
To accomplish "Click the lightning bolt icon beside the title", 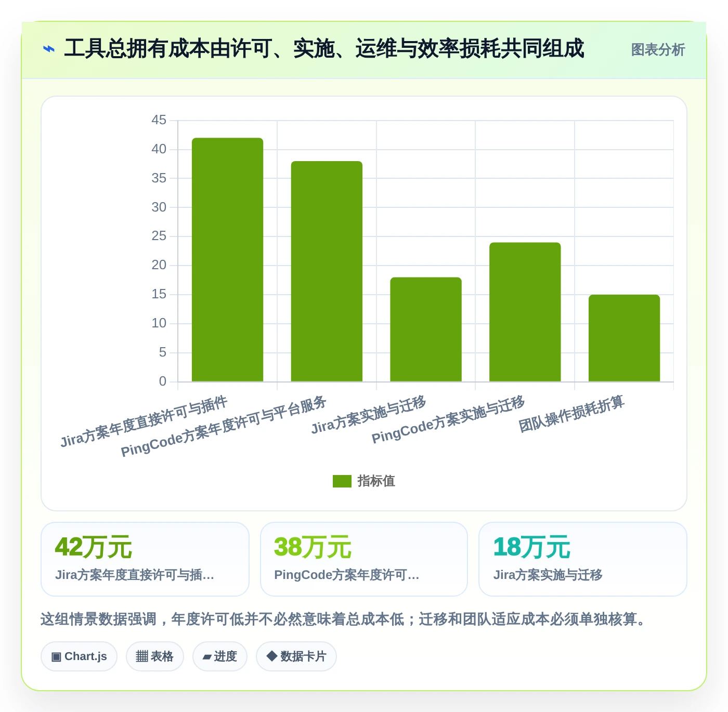I will point(48,49).
